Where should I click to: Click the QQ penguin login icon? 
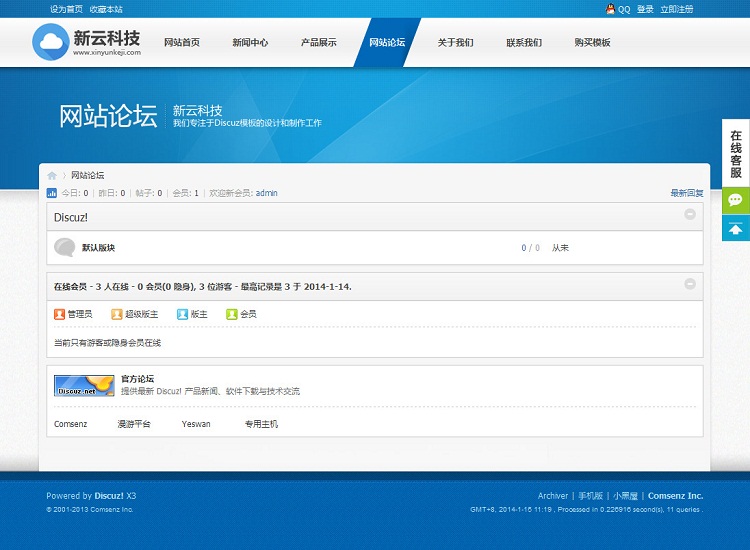610,9
